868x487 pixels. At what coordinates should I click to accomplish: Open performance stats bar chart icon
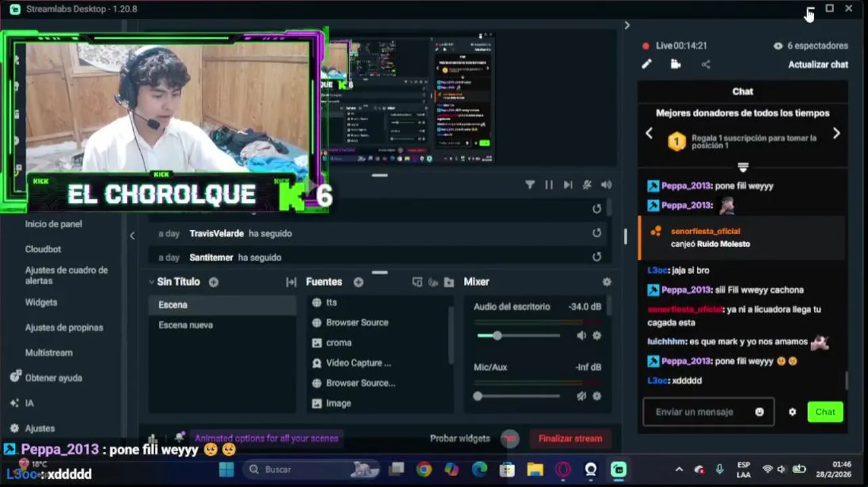[x=153, y=439]
